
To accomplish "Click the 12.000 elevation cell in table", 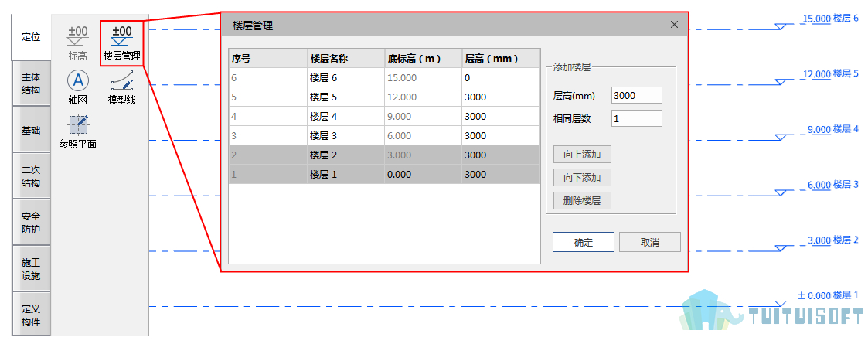I will click(x=424, y=97).
